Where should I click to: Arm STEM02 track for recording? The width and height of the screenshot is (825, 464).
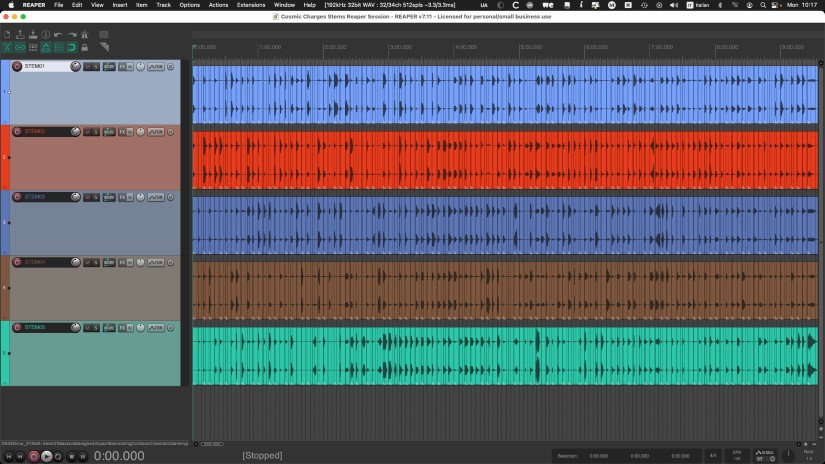pos(17,131)
